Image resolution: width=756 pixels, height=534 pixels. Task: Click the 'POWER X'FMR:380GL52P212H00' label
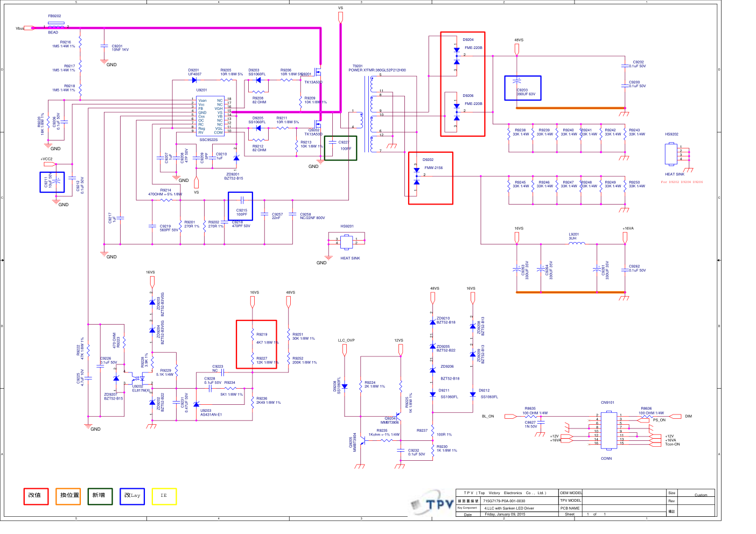pyautogui.click(x=377, y=70)
